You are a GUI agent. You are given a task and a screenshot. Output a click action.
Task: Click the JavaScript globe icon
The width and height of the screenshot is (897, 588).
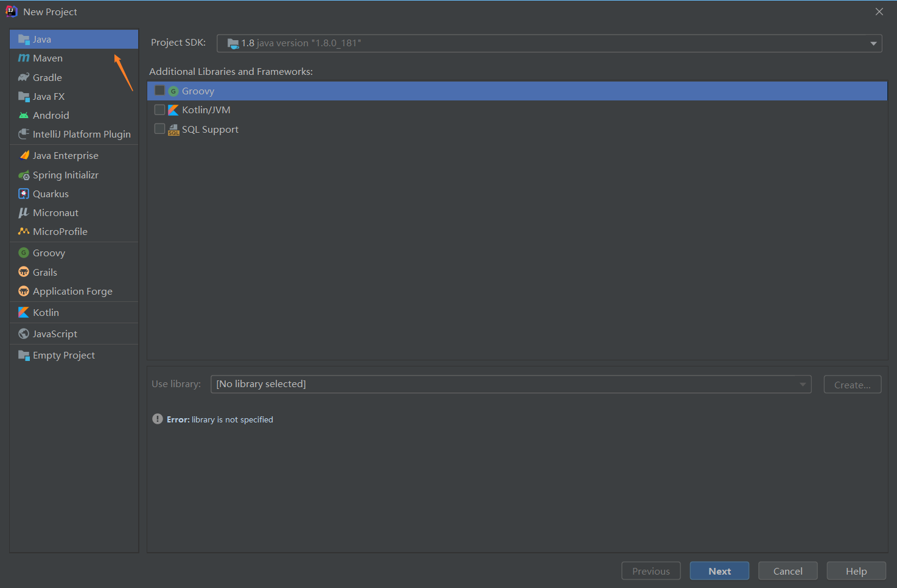click(24, 334)
